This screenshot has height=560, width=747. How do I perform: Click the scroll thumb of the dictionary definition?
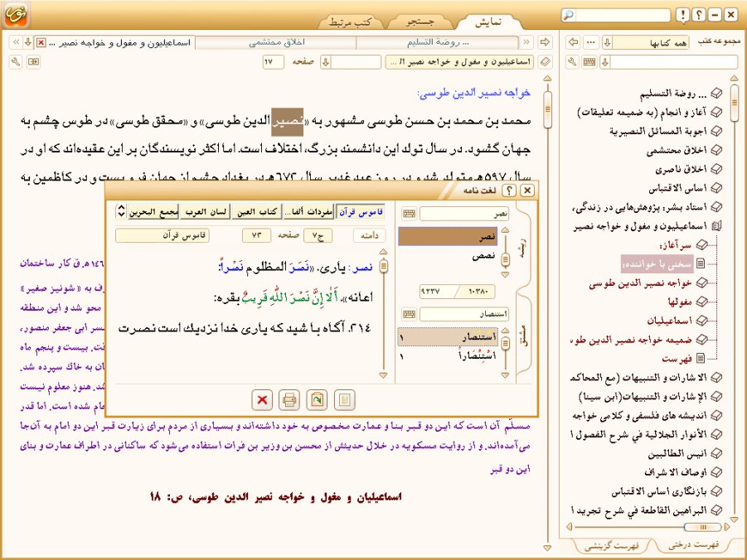(x=384, y=266)
